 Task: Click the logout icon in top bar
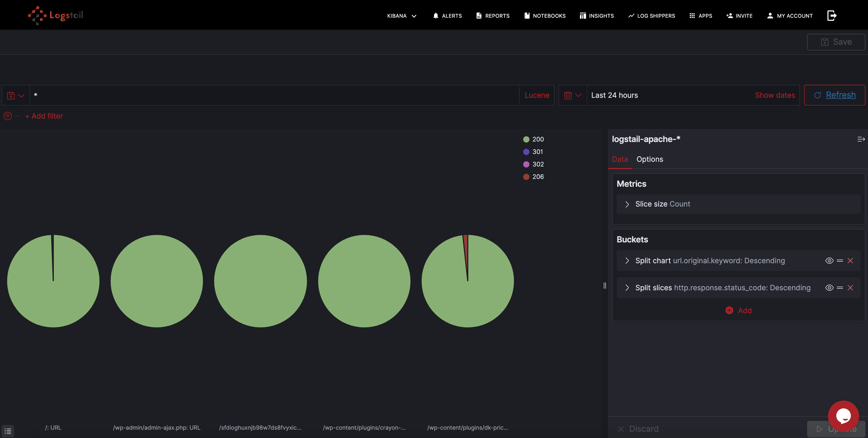832,16
